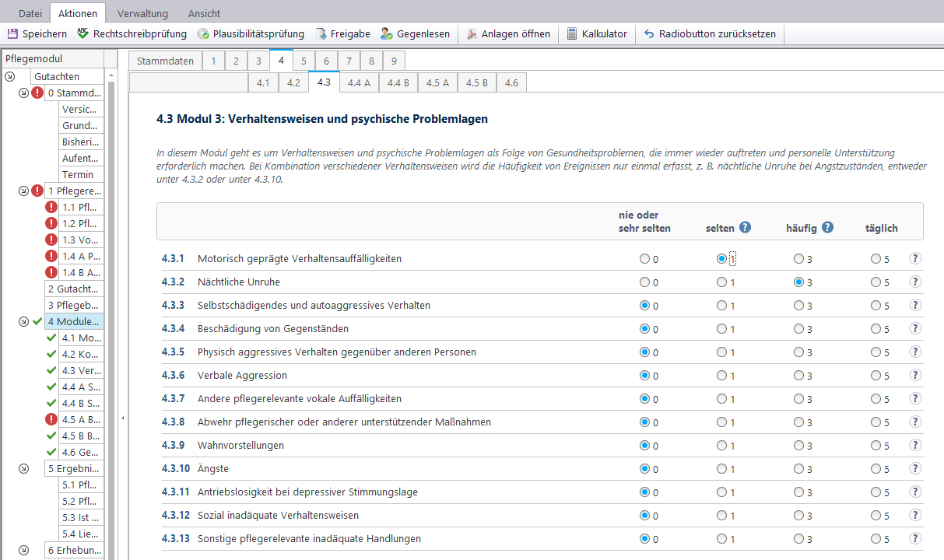Open help icon for Verbale Aggression
944x560 pixels.
(x=915, y=376)
